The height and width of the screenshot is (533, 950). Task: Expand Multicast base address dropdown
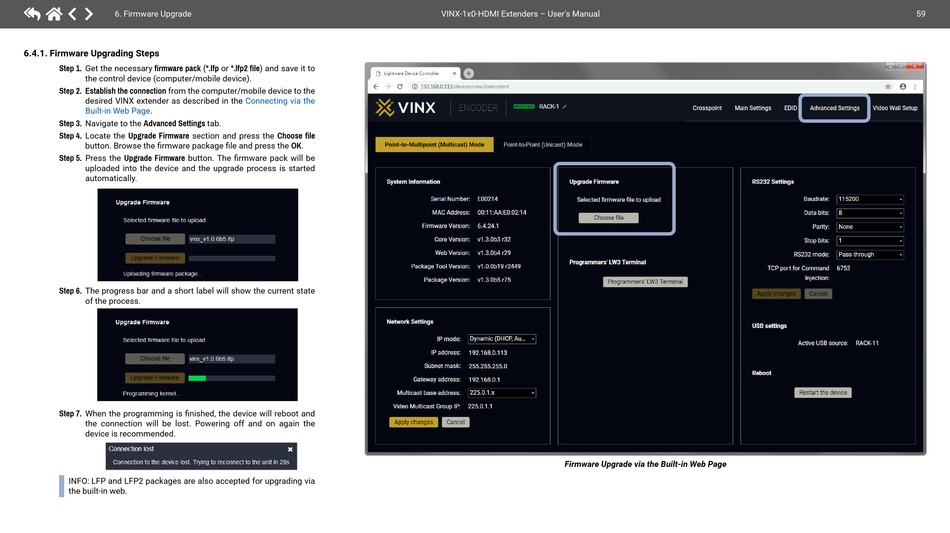(x=502, y=393)
